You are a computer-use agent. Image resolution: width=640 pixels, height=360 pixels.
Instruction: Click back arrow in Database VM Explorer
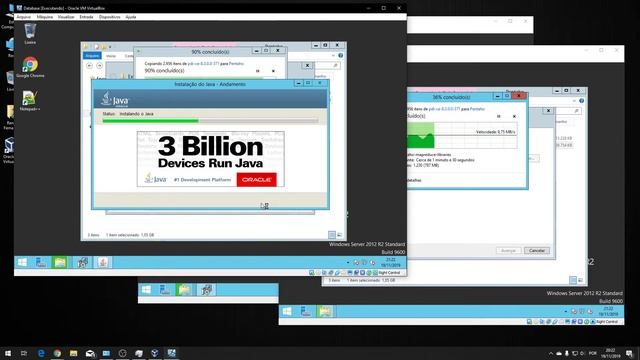89,65
